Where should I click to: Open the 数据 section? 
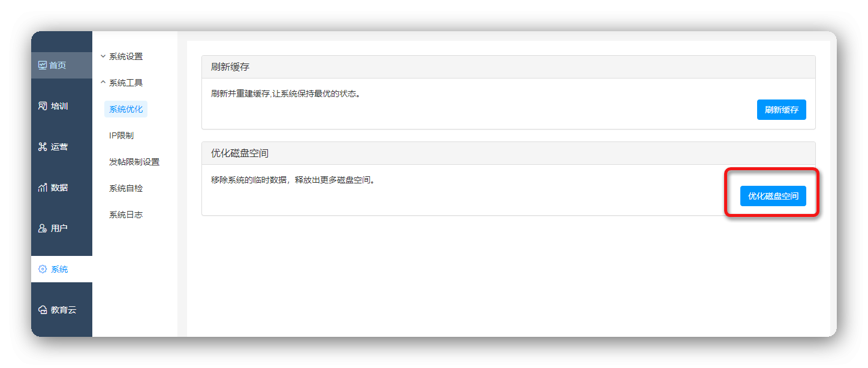(x=62, y=188)
